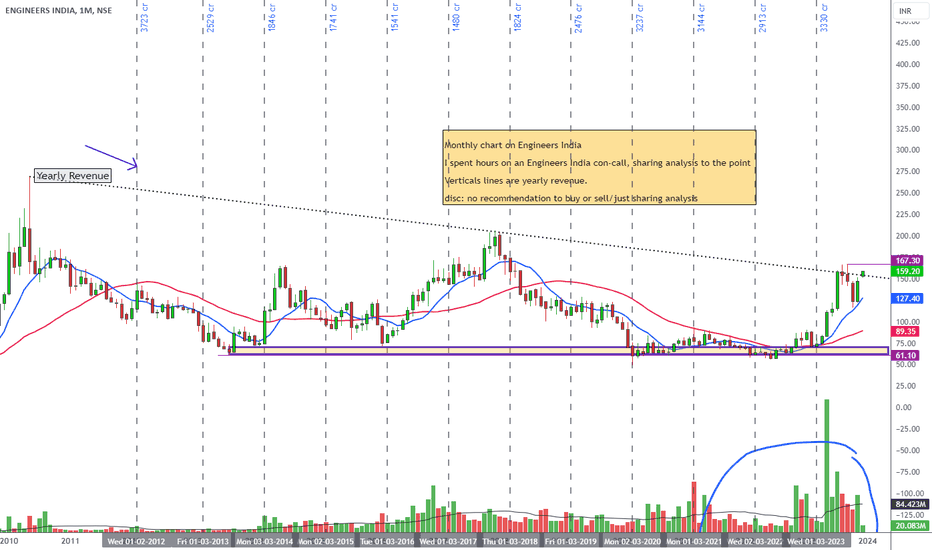Click the Mon 03-03-2014 date marker
This screenshot has height=550, width=932.
[x=265, y=541]
